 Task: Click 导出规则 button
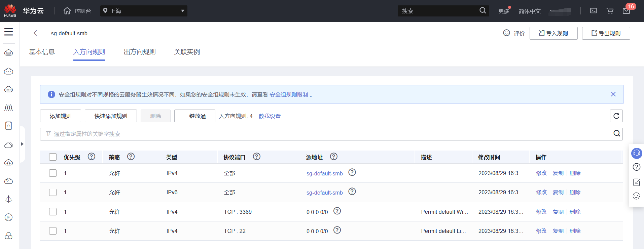click(x=606, y=33)
